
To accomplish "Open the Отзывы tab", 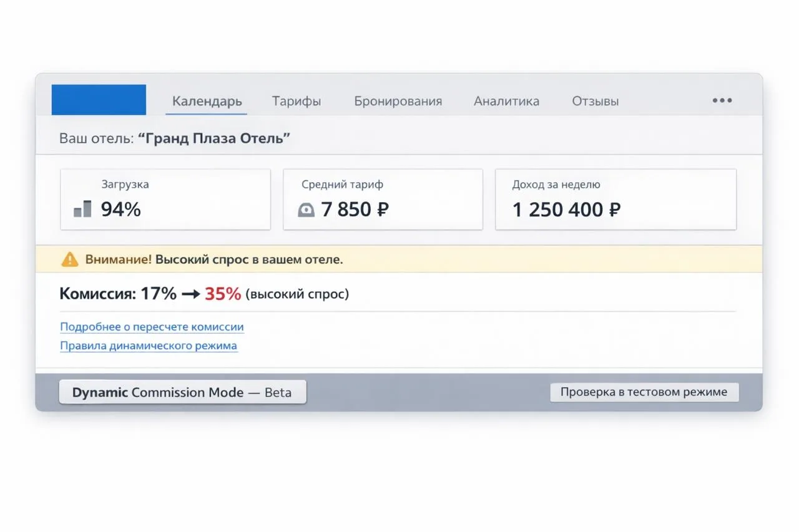I will pos(595,101).
